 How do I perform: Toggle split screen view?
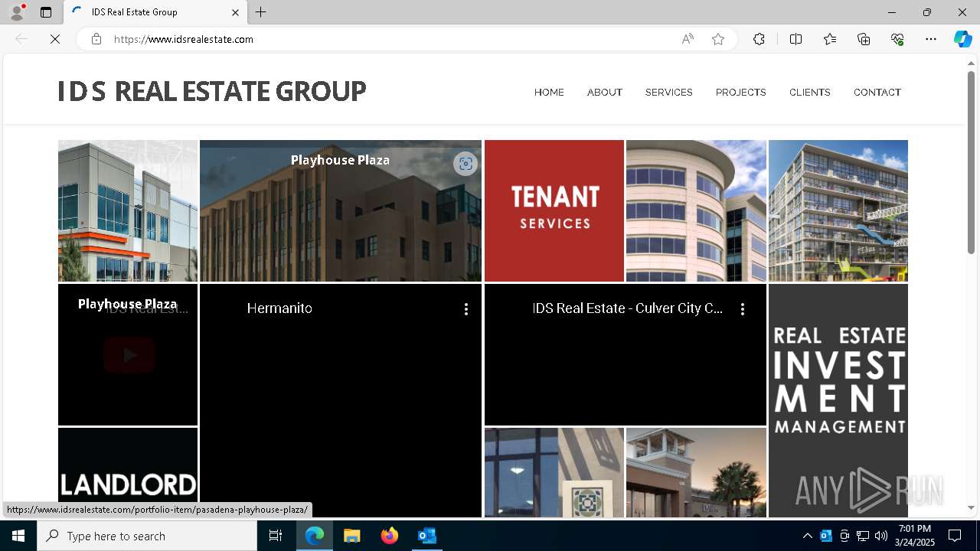click(x=795, y=39)
